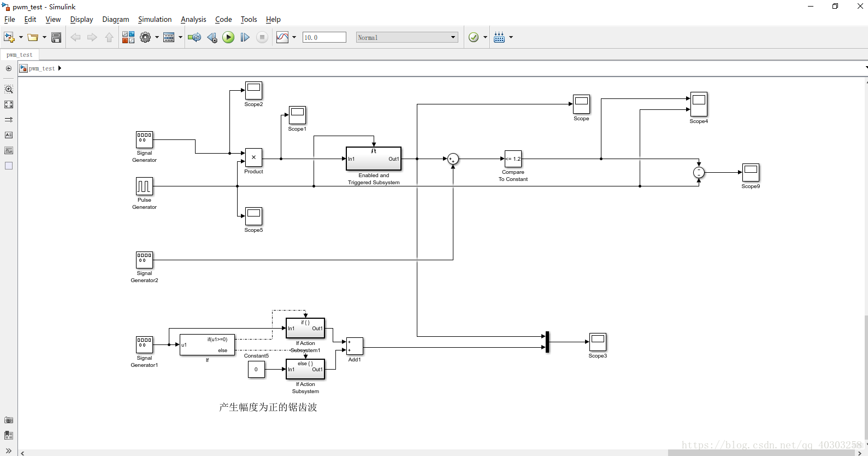Click the Update Diagram fast restart icon
Viewport: 868px width, 456px height.
pos(194,37)
